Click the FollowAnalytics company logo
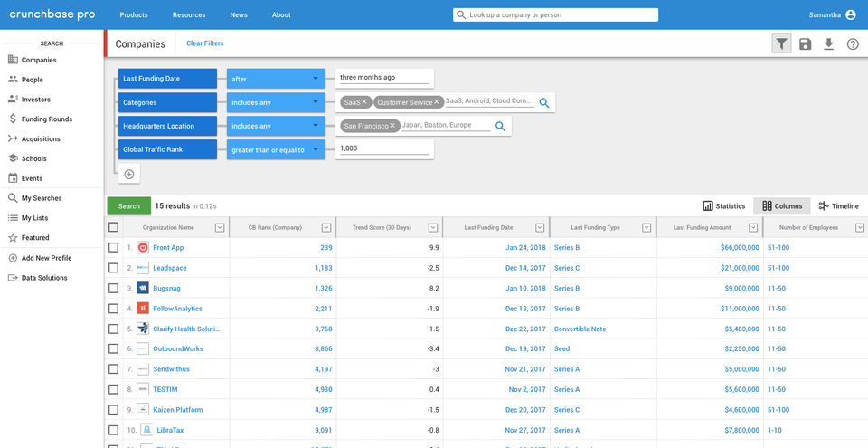This screenshot has width=868, height=448. click(x=143, y=309)
